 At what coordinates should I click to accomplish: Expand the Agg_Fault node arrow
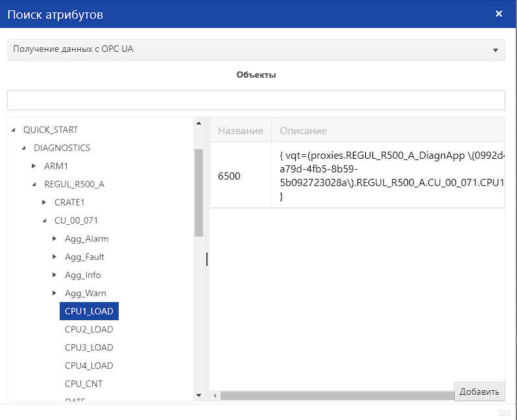tap(55, 257)
